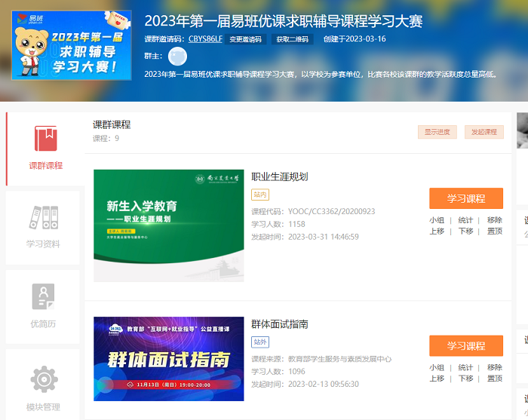
Task: Open the 群体面试指南 course title
Action: click(280, 324)
